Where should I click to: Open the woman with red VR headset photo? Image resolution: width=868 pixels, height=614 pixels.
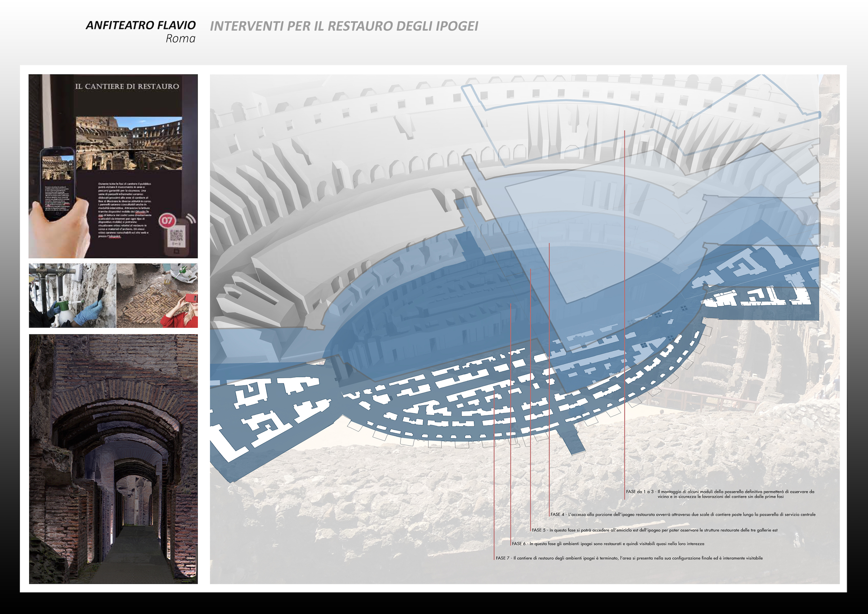(x=157, y=295)
